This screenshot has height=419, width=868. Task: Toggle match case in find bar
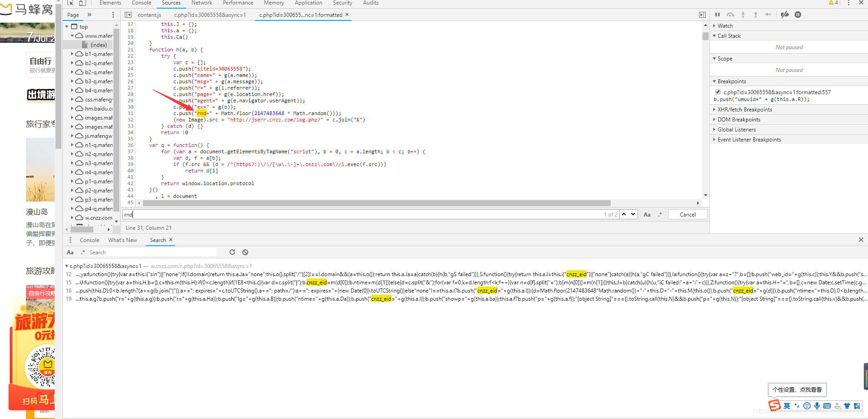point(647,215)
